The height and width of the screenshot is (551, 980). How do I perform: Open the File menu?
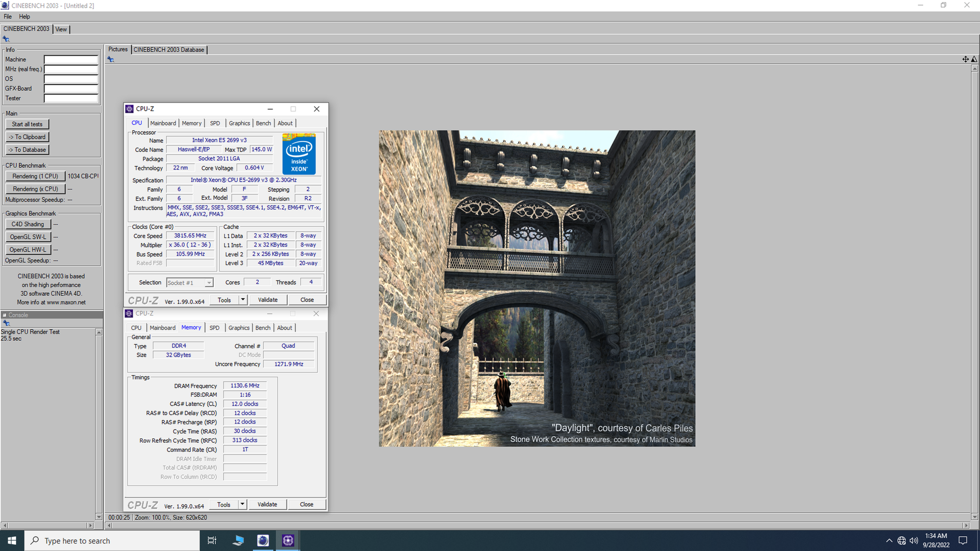click(x=8, y=16)
